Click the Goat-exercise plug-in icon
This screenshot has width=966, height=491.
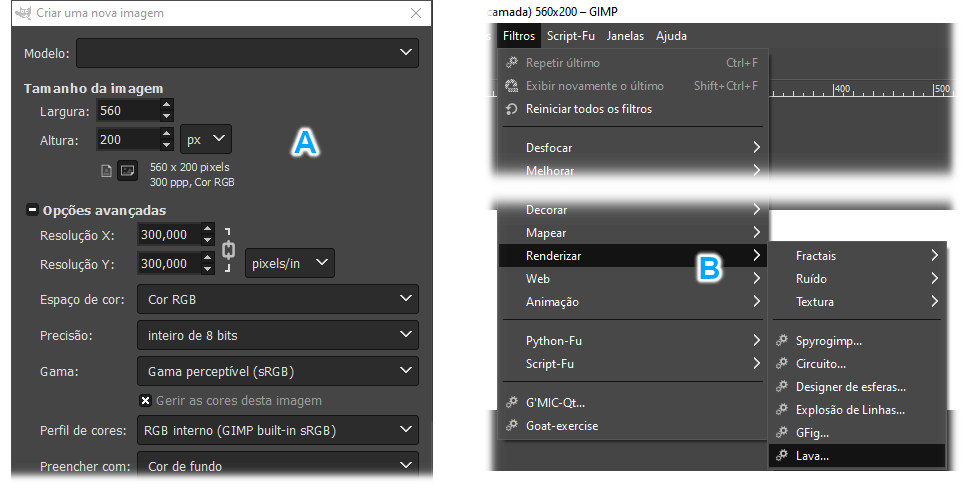tap(512, 426)
